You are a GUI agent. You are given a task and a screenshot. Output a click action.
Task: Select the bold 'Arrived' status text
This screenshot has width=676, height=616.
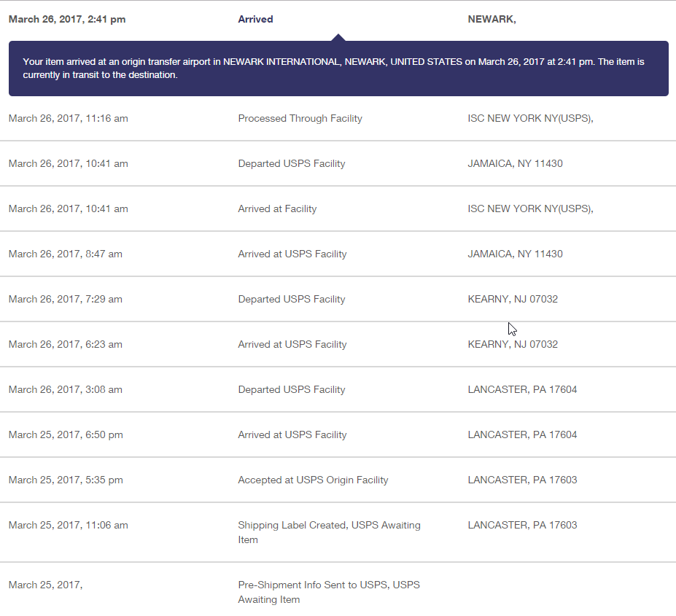pyautogui.click(x=256, y=20)
